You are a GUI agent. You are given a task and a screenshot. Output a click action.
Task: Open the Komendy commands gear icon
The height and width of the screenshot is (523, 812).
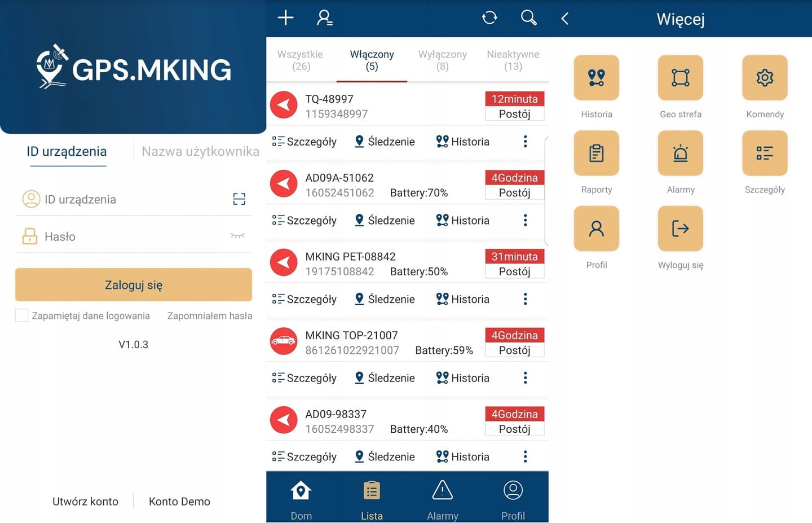coord(764,78)
